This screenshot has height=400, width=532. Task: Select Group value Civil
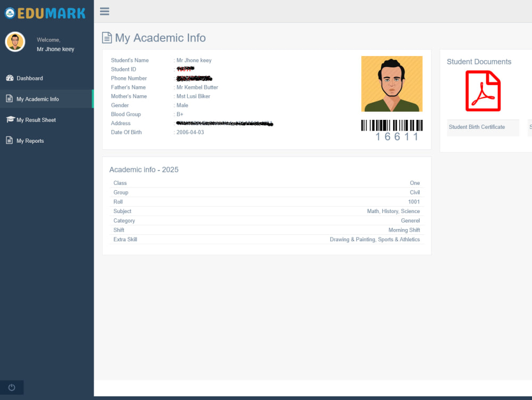point(414,192)
